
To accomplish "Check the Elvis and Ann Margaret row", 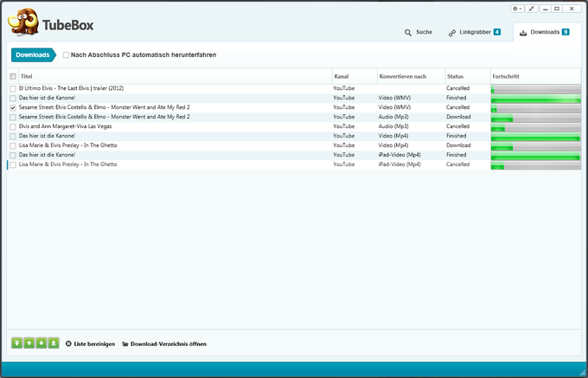I will coord(13,127).
